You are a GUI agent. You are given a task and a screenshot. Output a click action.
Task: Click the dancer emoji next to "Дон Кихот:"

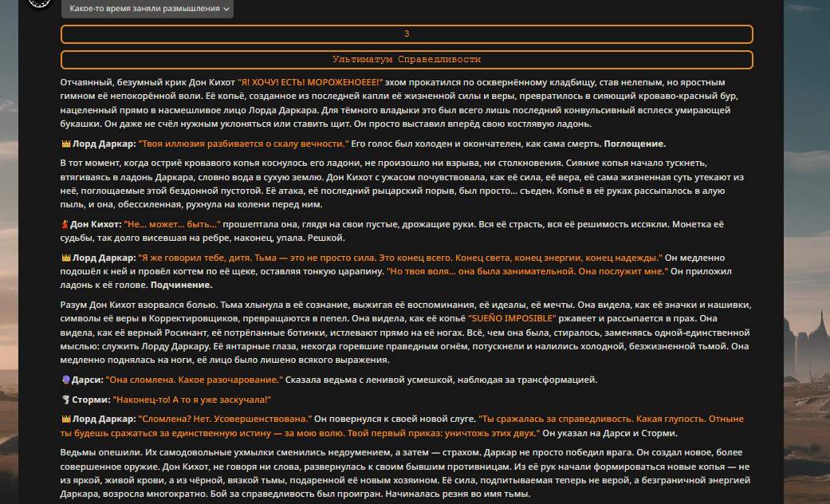[65, 224]
